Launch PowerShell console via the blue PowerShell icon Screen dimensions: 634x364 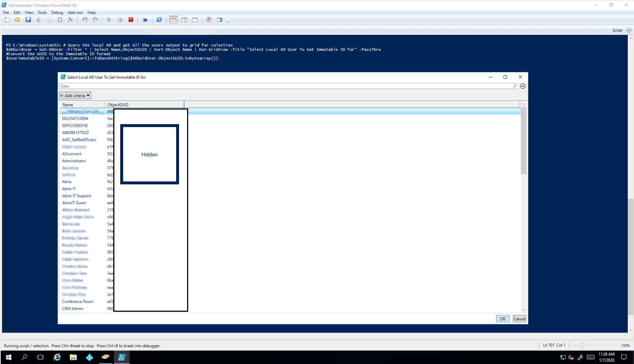(x=159, y=19)
